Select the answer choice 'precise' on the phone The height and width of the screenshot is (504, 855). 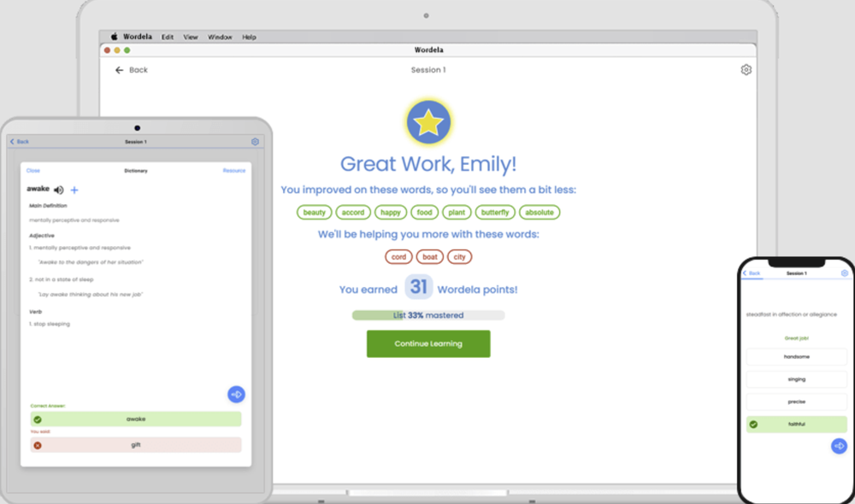pyautogui.click(x=796, y=401)
